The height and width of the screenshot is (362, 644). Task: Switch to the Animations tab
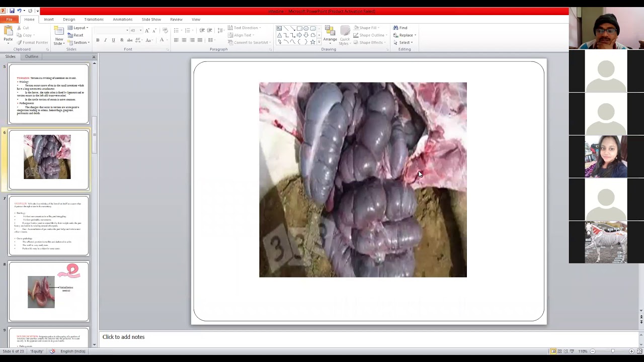coord(123,19)
